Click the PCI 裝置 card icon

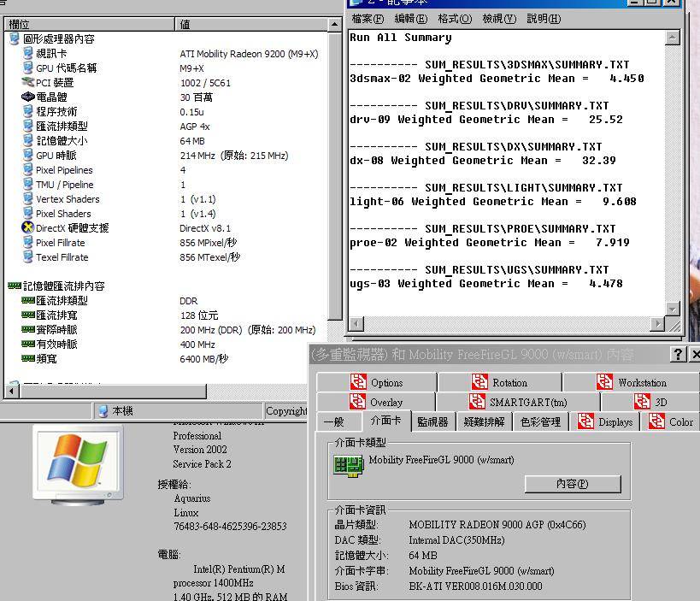[x=28, y=82]
